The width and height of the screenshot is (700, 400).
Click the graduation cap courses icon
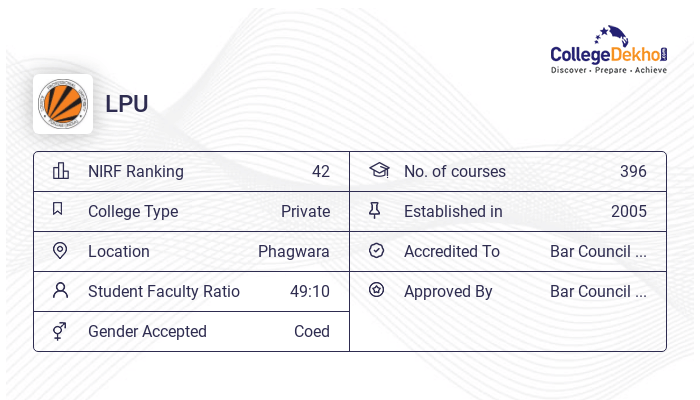378,171
